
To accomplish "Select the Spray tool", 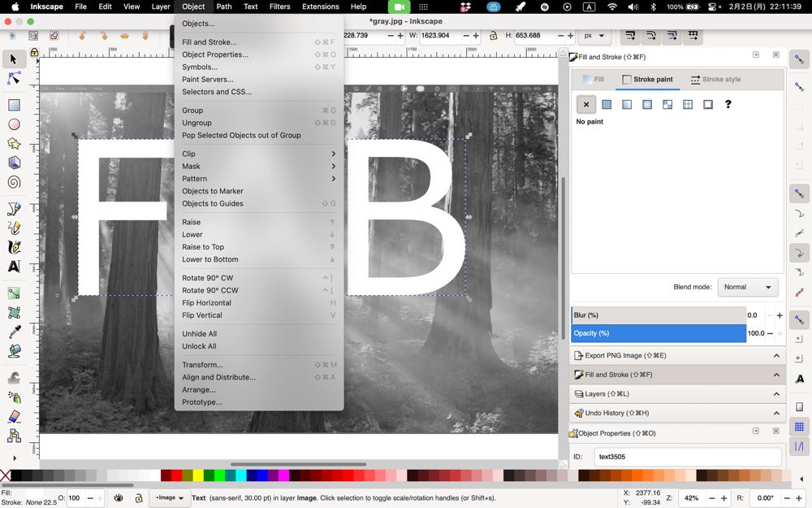I will [14, 397].
